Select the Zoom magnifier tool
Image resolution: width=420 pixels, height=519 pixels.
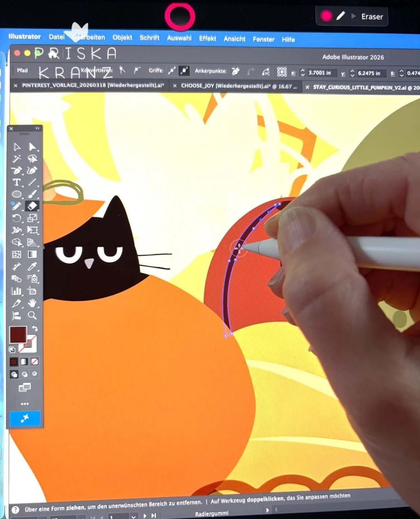coord(32,315)
